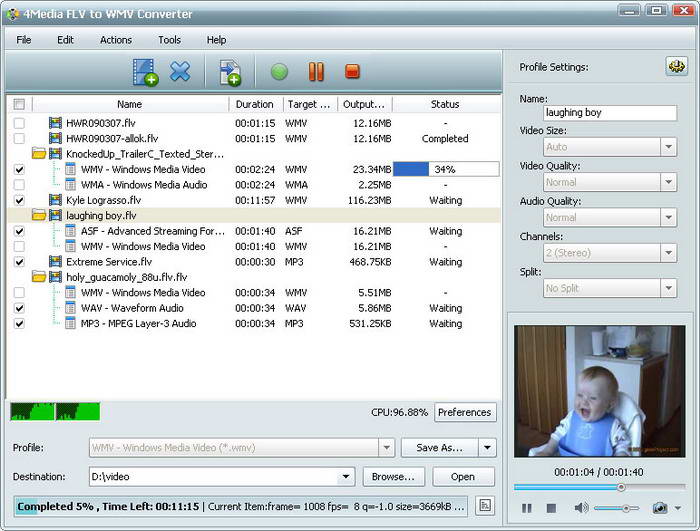Pause the preview video playback

point(527,508)
